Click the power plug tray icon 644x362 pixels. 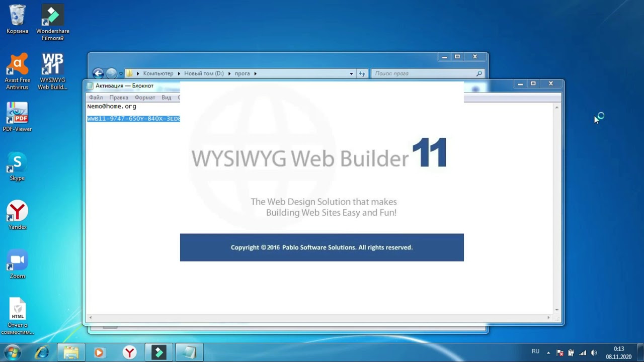[x=571, y=353]
